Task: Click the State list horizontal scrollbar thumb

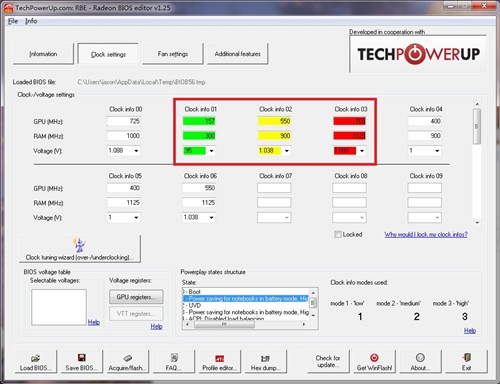Action: tap(224, 324)
